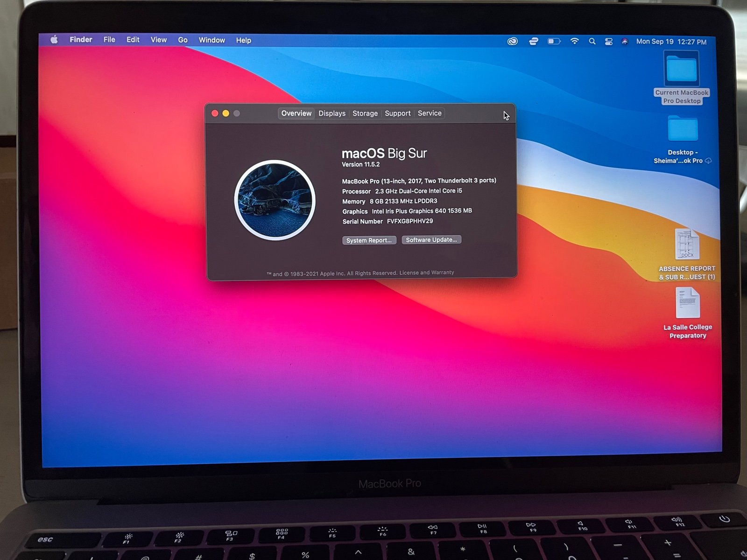
Task: Check the battery status icon
Action: pyautogui.click(x=554, y=41)
